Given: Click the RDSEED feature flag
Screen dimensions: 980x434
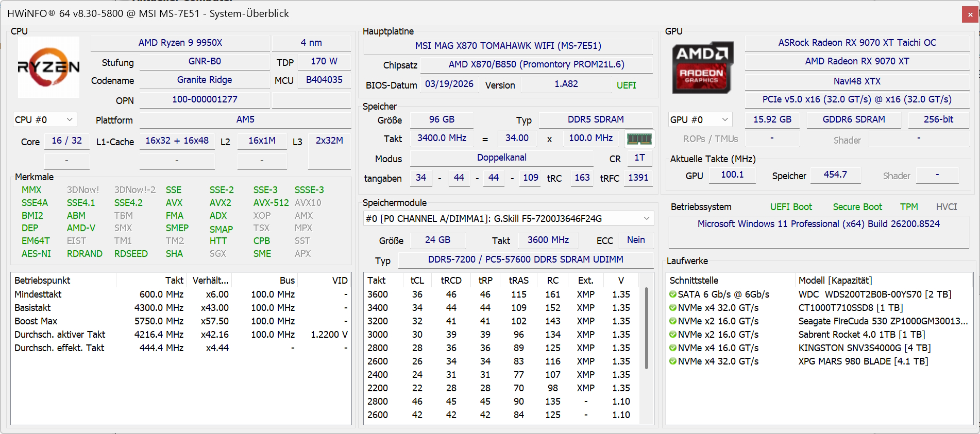Looking at the screenshot, I should [131, 254].
